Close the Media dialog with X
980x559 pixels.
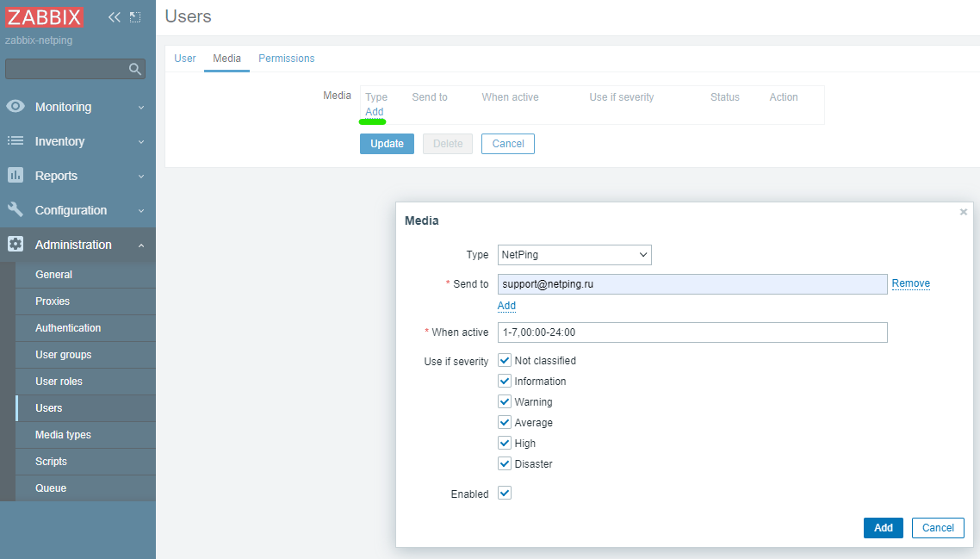click(963, 212)
